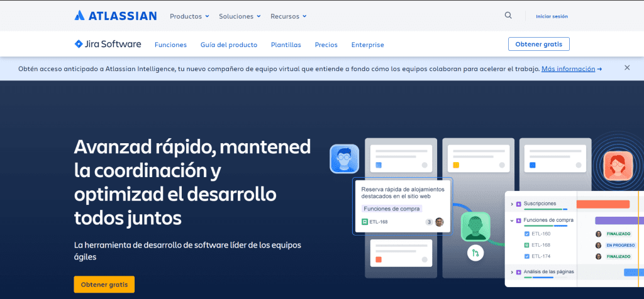Click the Atlassian logo

116,16
